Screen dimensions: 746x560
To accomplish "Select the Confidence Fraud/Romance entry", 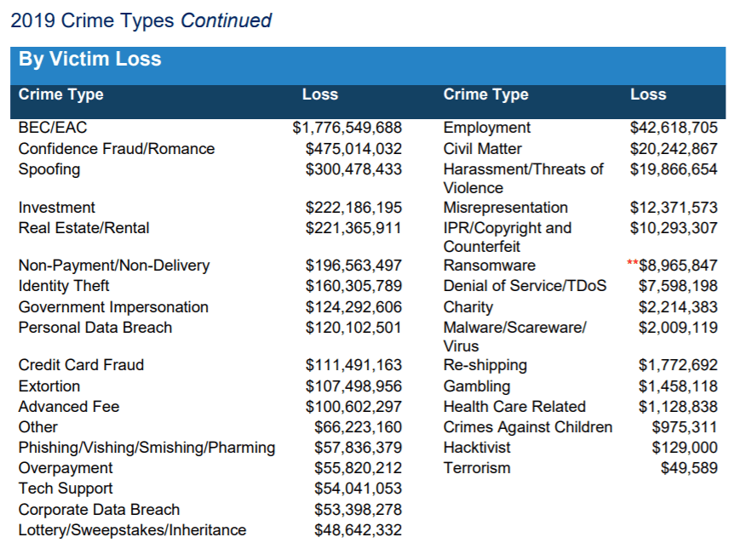I will pos(117,149).
